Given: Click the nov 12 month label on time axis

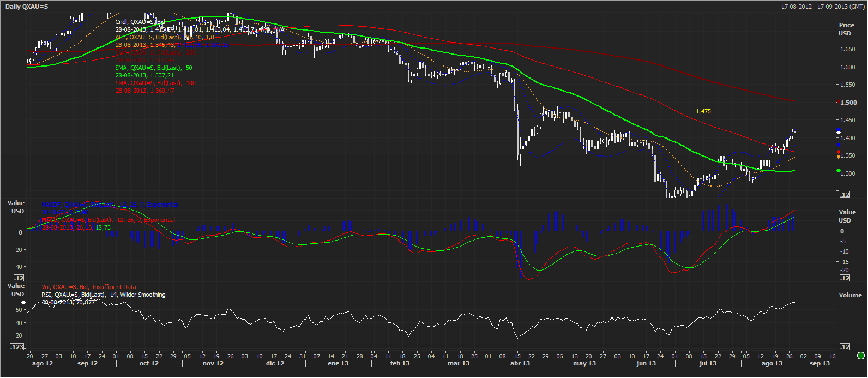Looking at the screenshot, I should tap(213, 363).
